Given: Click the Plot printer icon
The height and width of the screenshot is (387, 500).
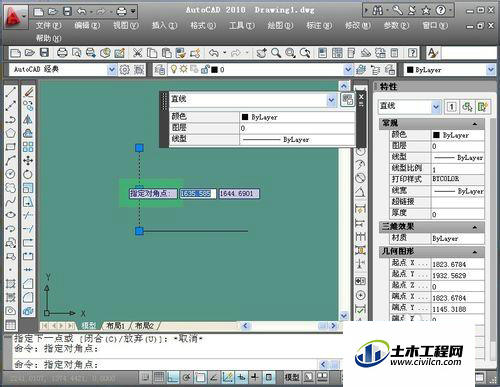Looking at the screenshot, I should coord(62,53).
